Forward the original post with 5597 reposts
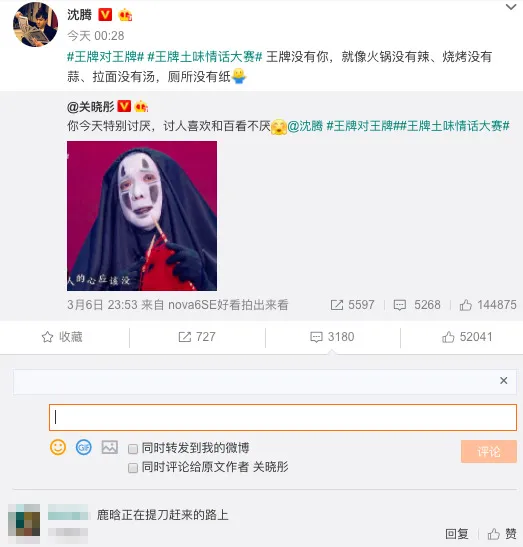Viewport: 523px width, 547px height. point(337,305)
